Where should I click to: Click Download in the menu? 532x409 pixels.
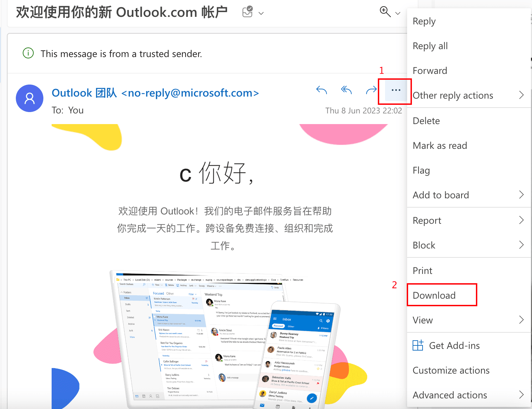(x=469, y=296)
